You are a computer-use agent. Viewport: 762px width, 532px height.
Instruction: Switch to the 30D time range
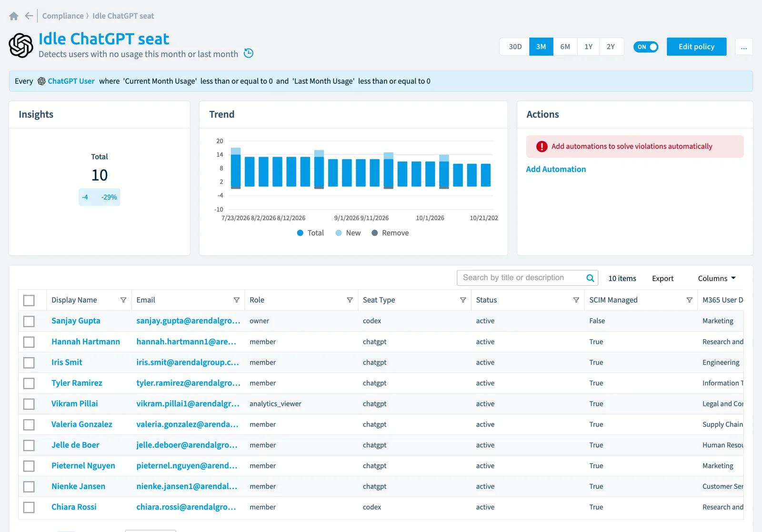[515, 47]
